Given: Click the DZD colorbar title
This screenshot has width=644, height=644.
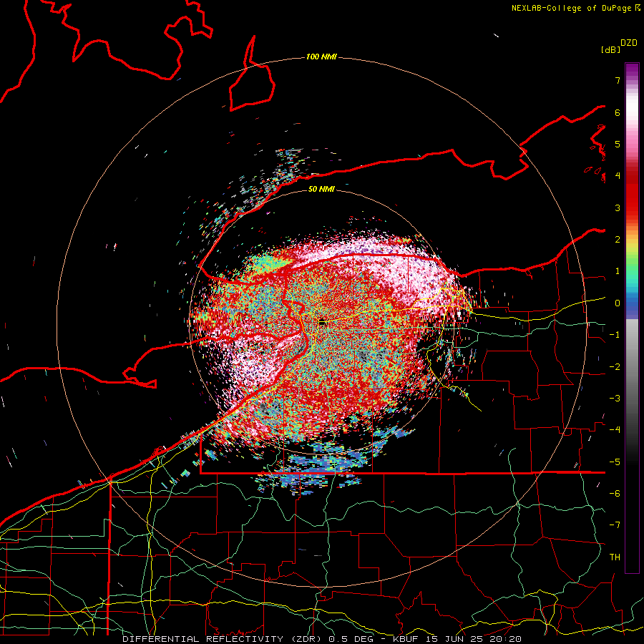Looking at the screenshot, I should [629, 43].
